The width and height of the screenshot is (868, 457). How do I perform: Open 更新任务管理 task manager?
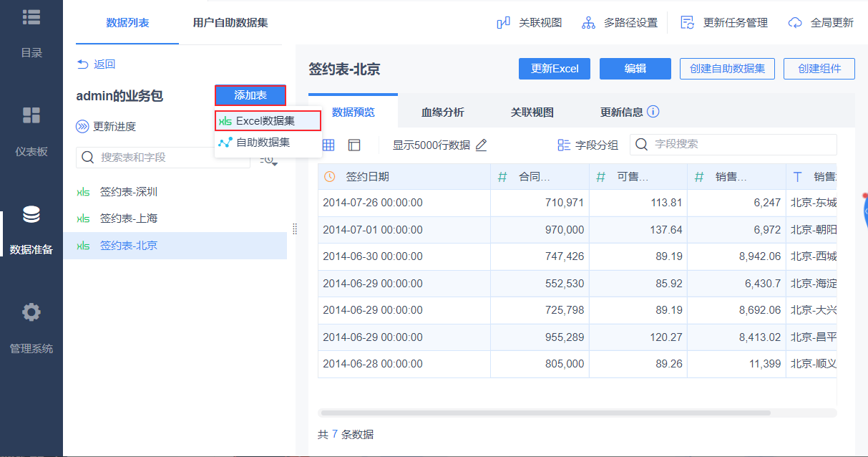click(724, 23)
